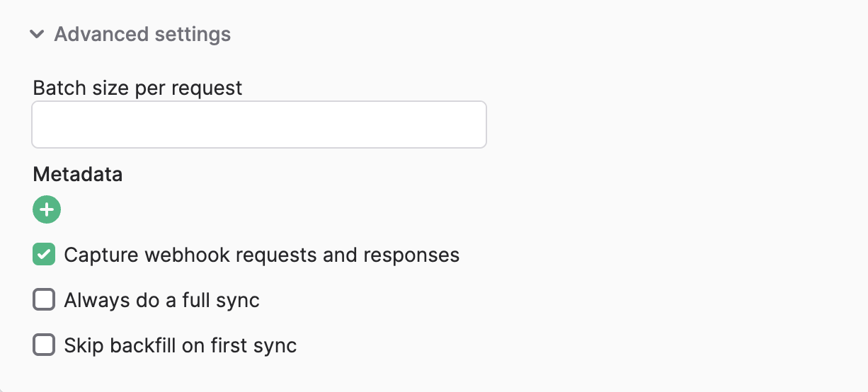Image resolution: width=868 pixels, height=392 pixels.
Task: Click the Skip backfill on first sync label
Action: click(x=181, y=345)
